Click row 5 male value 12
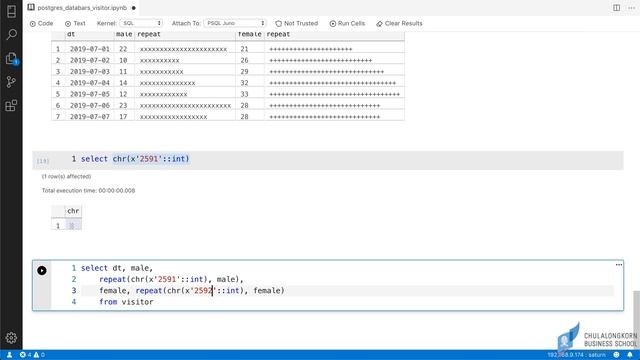Viewport: 640px width, 360px height. [x=123, y=94]
